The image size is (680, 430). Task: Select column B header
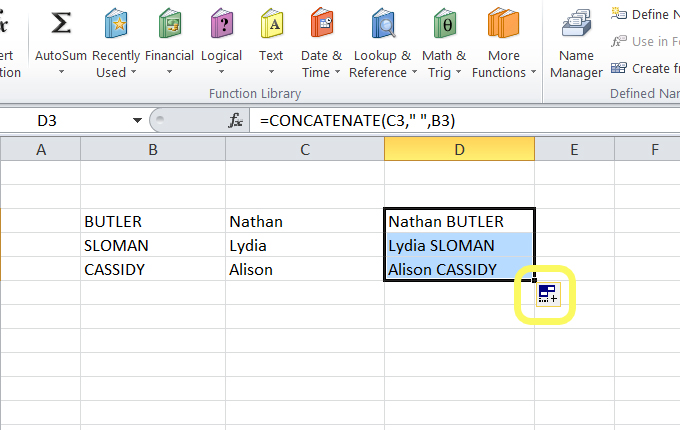click(152, 149)
